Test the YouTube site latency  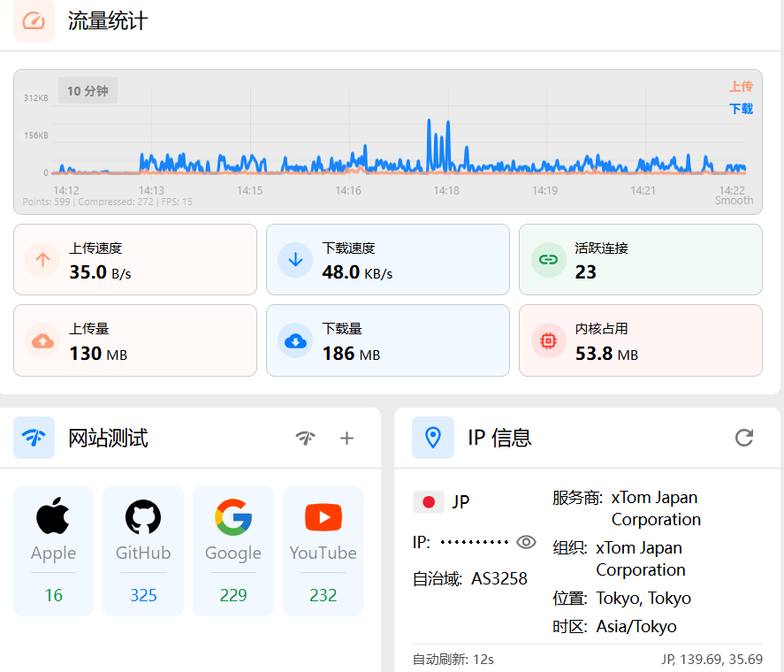click(323, 551)
